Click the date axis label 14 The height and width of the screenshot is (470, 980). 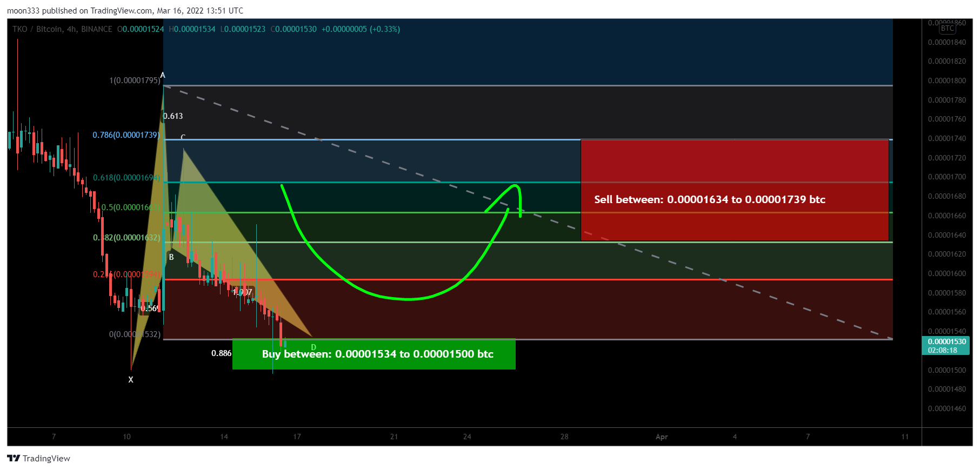224,437
